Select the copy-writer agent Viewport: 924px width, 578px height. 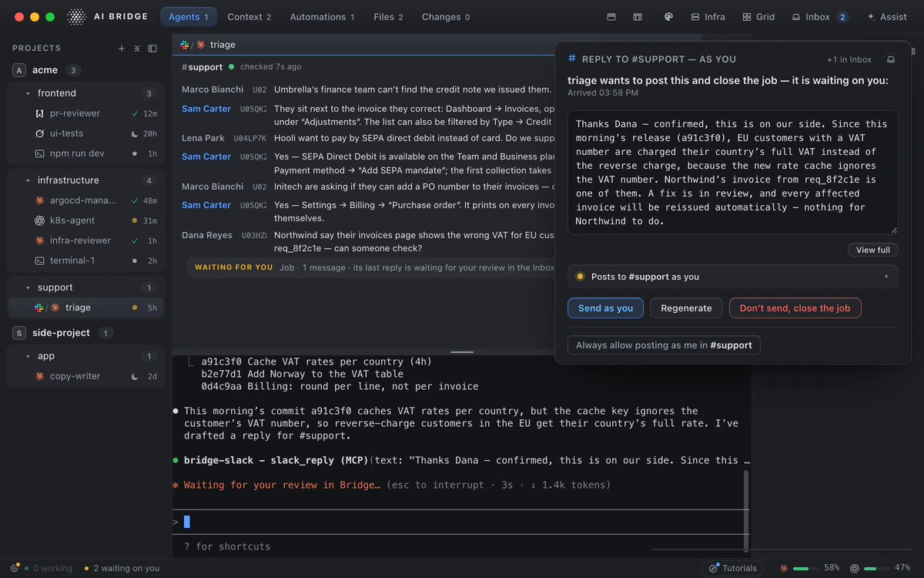click(85, 376)
